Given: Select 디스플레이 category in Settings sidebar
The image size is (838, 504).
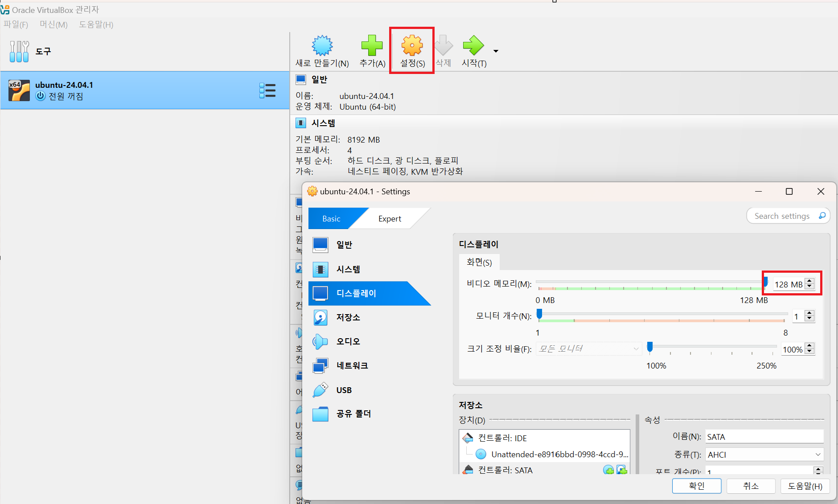Looking at the screenshot, I should tap(370, 293).
